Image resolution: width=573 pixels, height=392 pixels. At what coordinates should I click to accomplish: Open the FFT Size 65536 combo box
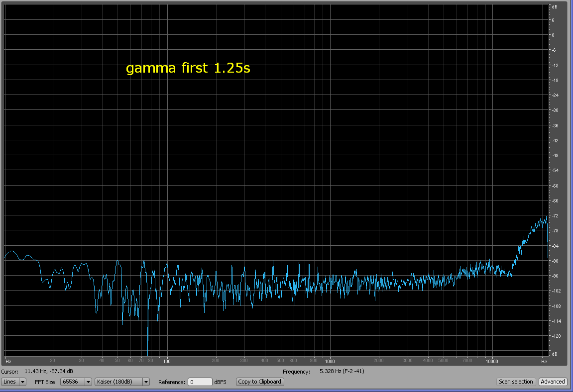(x=76, y=382)
